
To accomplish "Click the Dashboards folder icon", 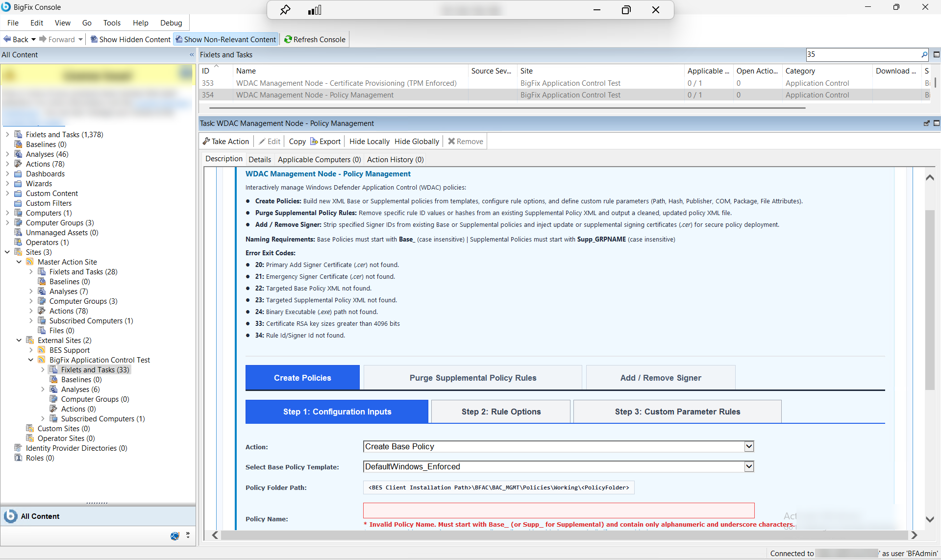I will coord(19,174).
